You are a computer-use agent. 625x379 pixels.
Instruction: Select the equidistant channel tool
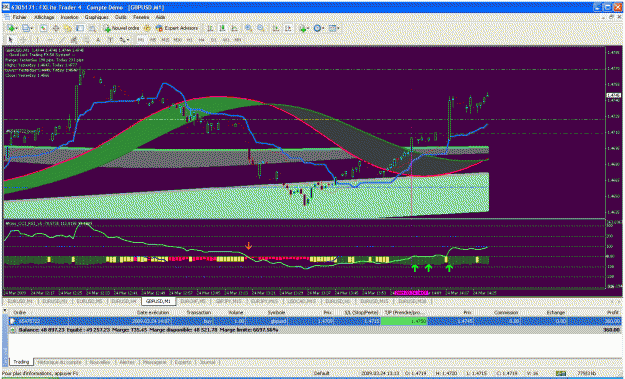(x=74, y=39)
